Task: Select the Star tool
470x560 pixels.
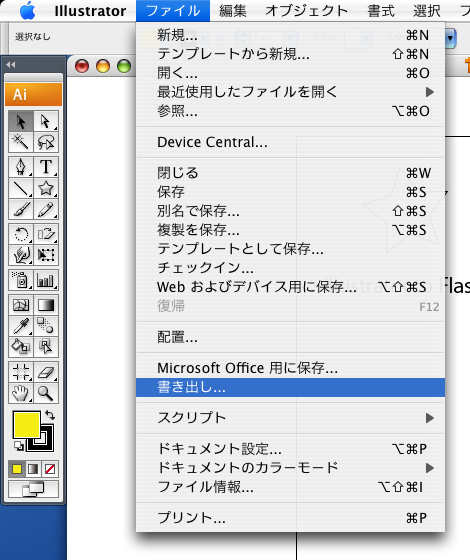Action: 46,188
